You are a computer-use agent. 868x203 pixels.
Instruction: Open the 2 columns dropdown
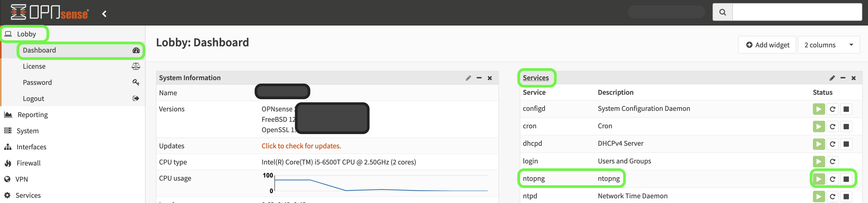click(828, 45)
